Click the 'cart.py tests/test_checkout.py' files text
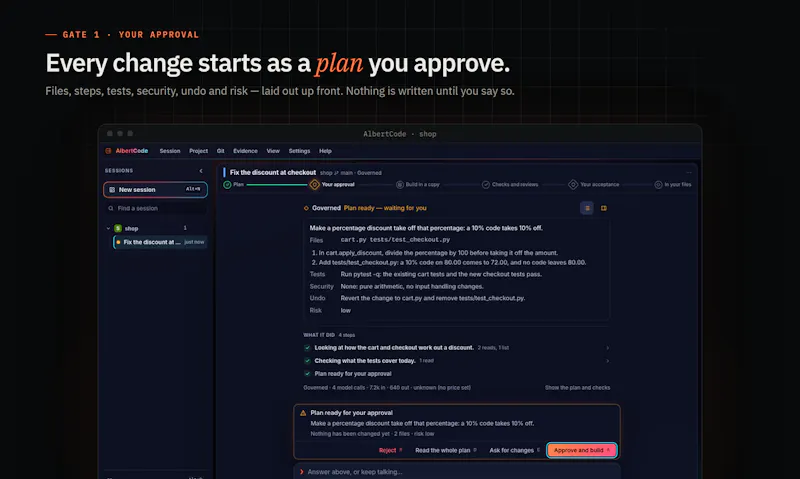The image size is (800, 479). coord(395,240)
